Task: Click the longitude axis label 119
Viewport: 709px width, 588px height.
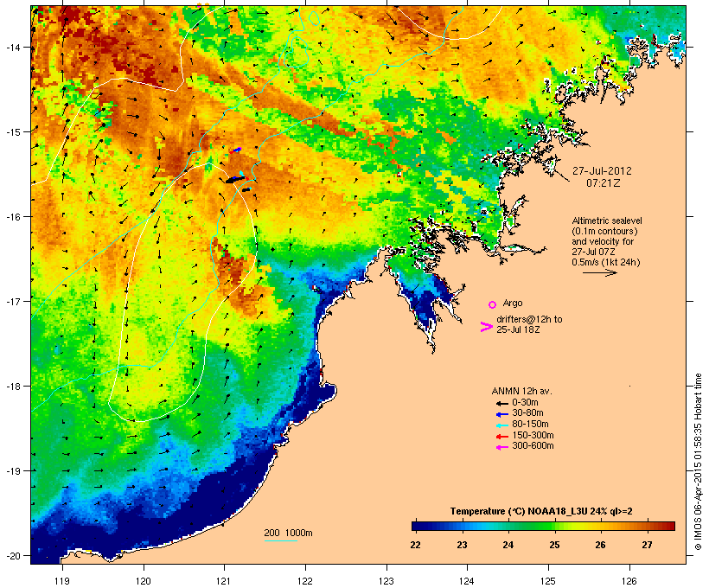Action: point(62,581)
